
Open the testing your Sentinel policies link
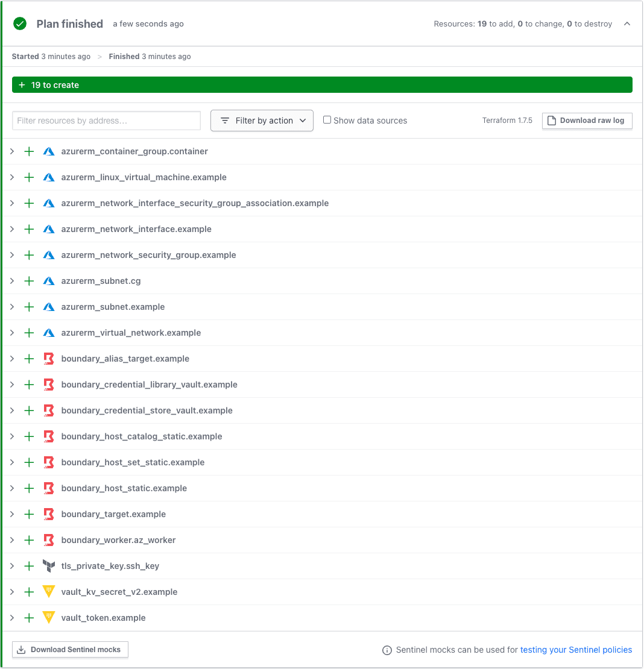[x=576, y=650]
